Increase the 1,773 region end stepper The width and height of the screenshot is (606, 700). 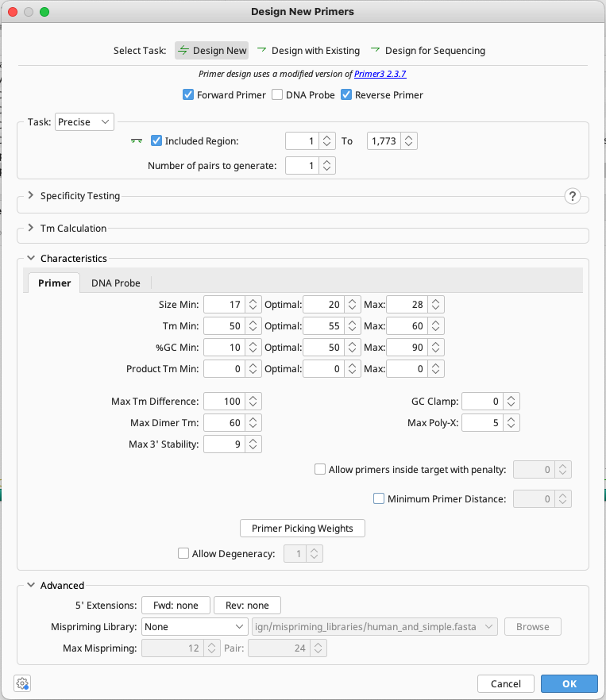408,137
